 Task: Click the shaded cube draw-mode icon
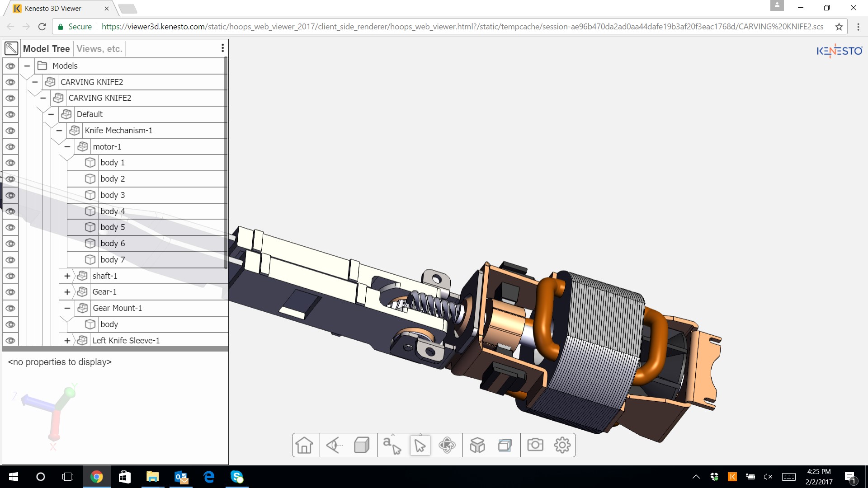362,445
